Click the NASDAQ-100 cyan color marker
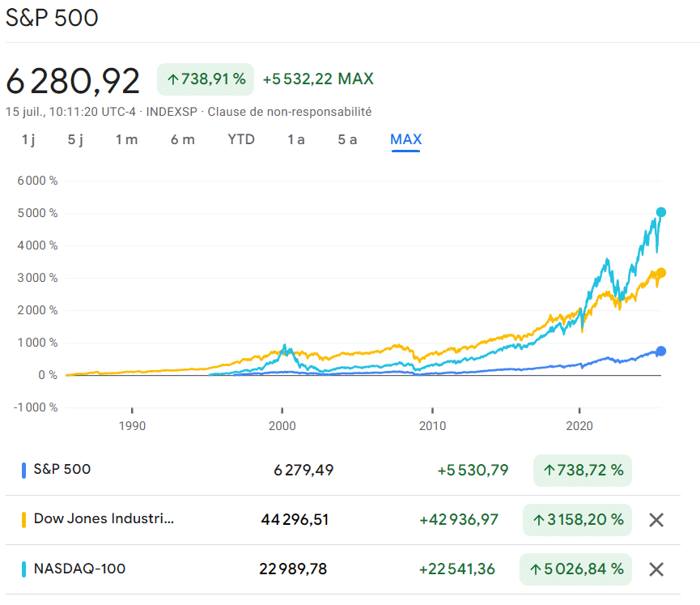This screenshot has width=700, height=605. click(x=23, y=569)
